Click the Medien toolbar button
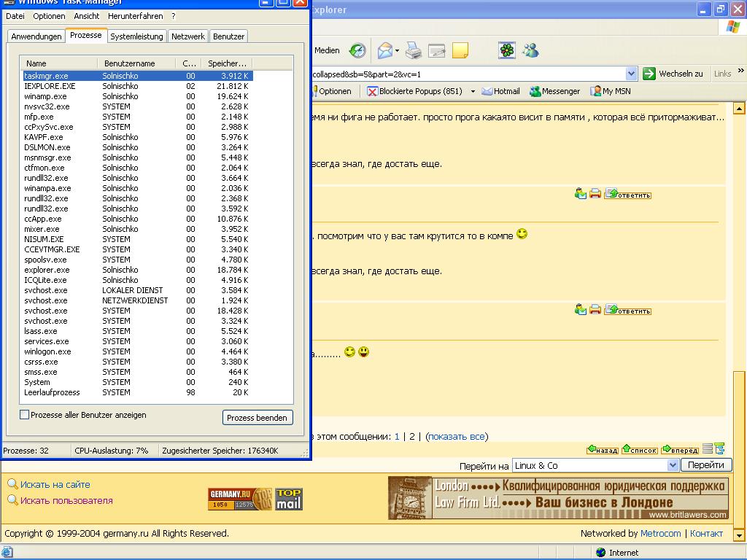 [327, 50]
